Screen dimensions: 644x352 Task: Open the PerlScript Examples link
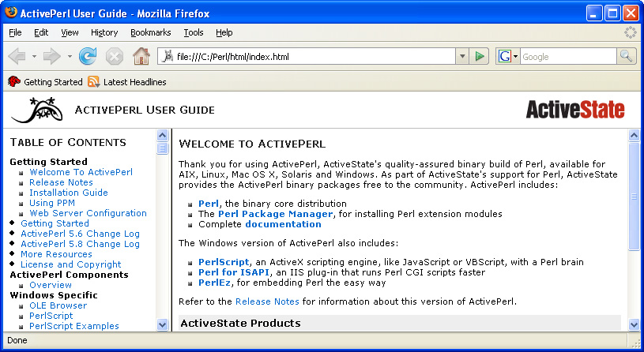74,326
